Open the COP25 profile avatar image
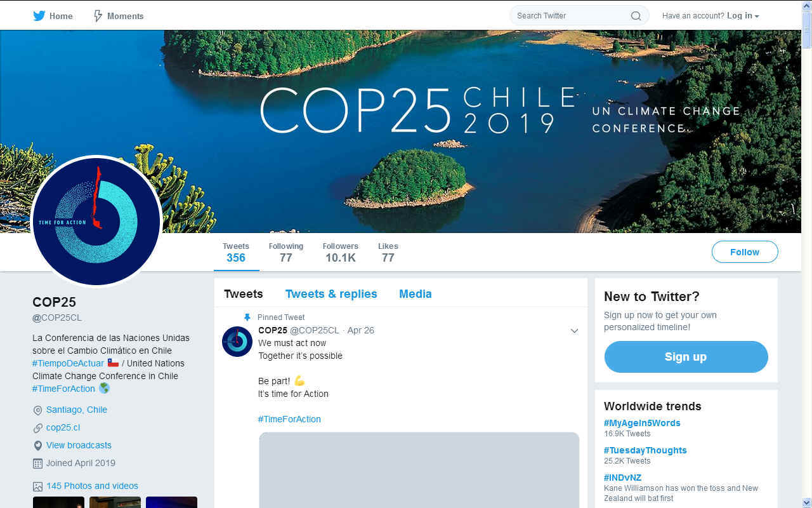812x508 pixels. click(97, 221)
